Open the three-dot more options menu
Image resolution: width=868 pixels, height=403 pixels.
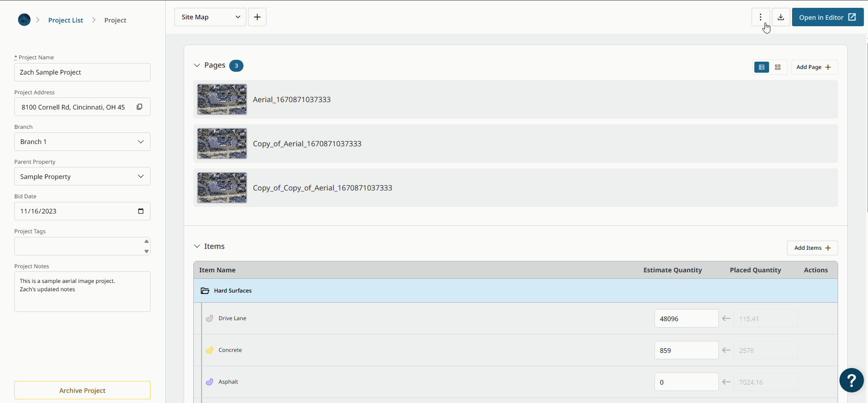760,17
